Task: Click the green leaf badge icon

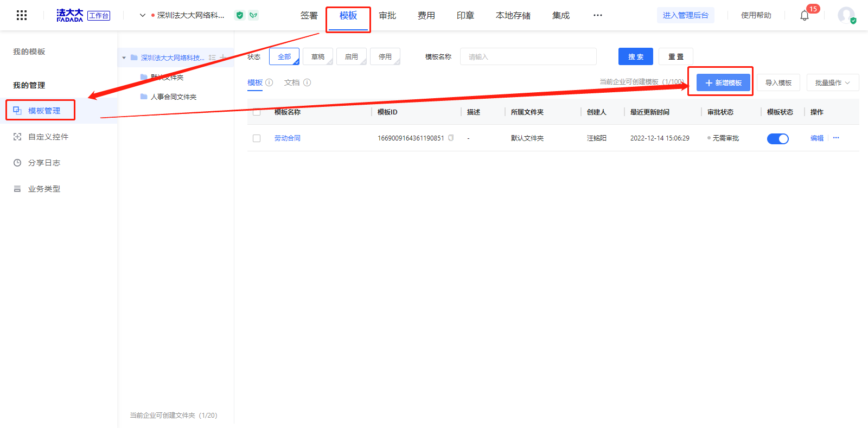Action: point(253,15)
